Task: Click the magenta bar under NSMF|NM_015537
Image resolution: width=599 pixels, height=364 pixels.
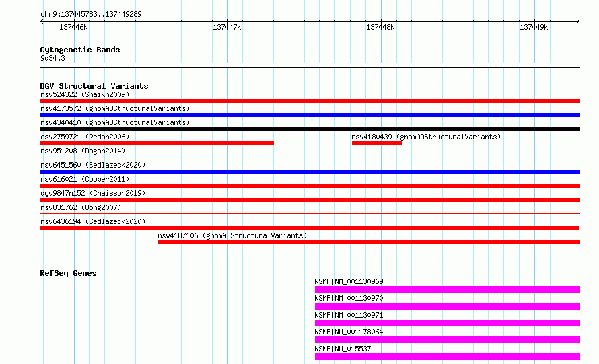Action: click(x=448, y=357)
